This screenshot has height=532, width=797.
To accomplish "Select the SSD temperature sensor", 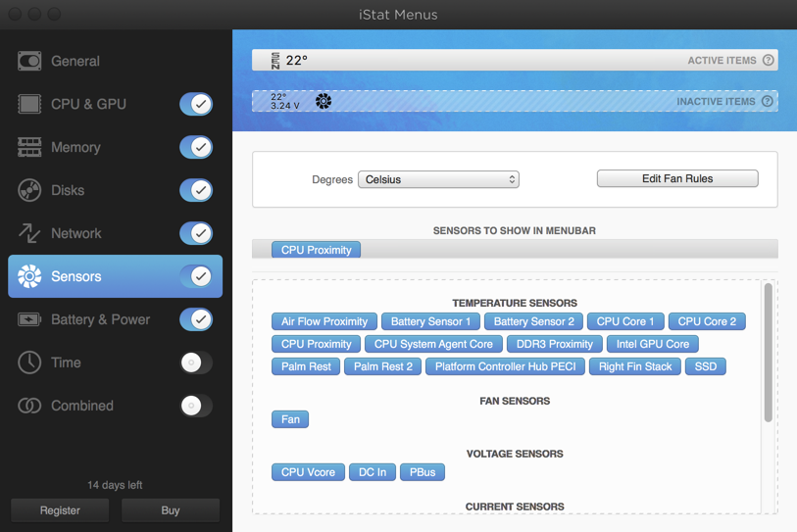I will (706, 366).
